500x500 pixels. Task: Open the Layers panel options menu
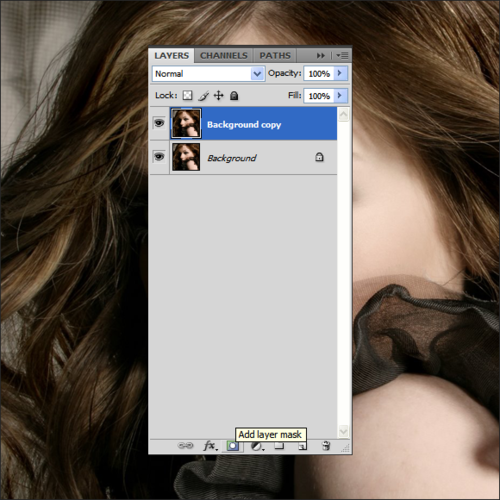[x=342, y=55]
